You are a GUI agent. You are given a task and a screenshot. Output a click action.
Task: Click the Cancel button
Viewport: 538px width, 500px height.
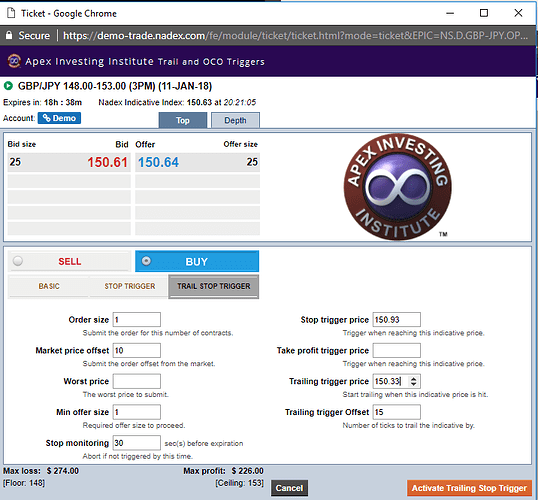pos(289,488)
